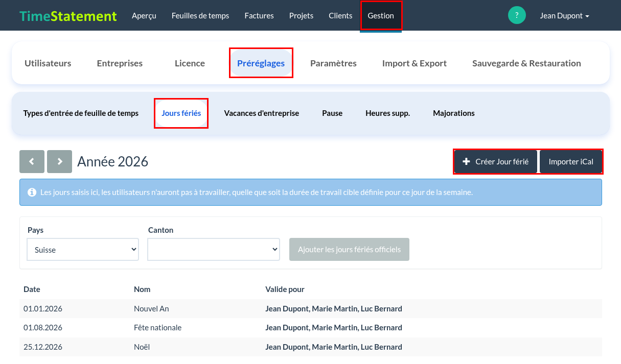Open the empty Canton dropdown

[x=214, y=250]
